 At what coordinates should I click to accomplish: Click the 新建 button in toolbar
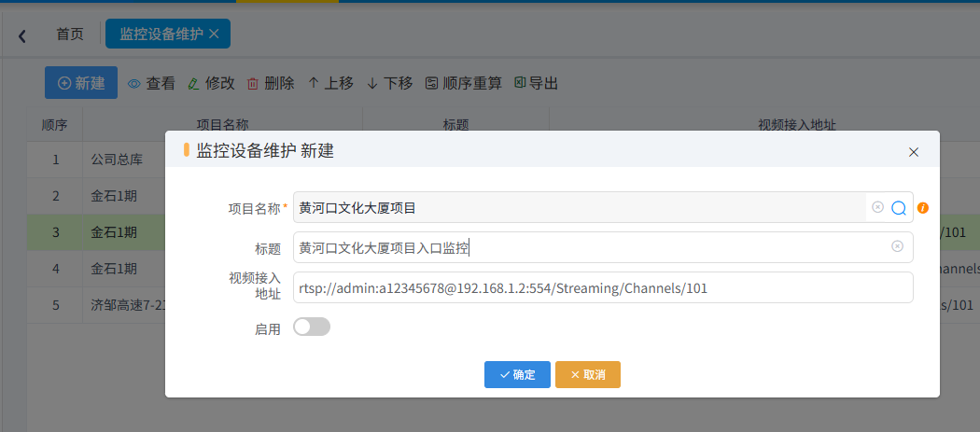pos(81,82)
